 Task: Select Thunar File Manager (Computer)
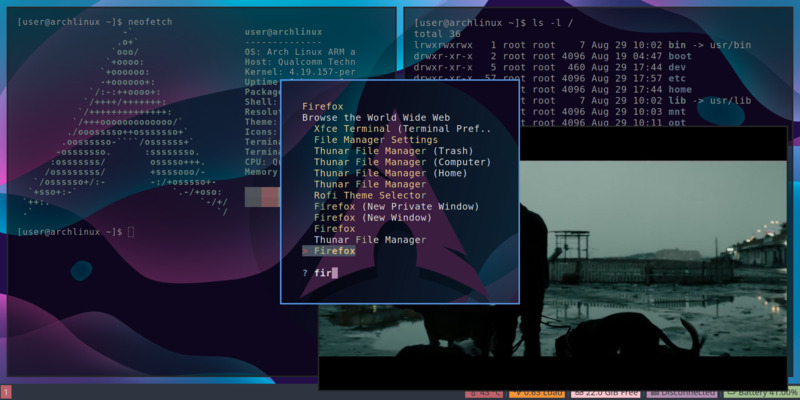[x=402, y=162]
